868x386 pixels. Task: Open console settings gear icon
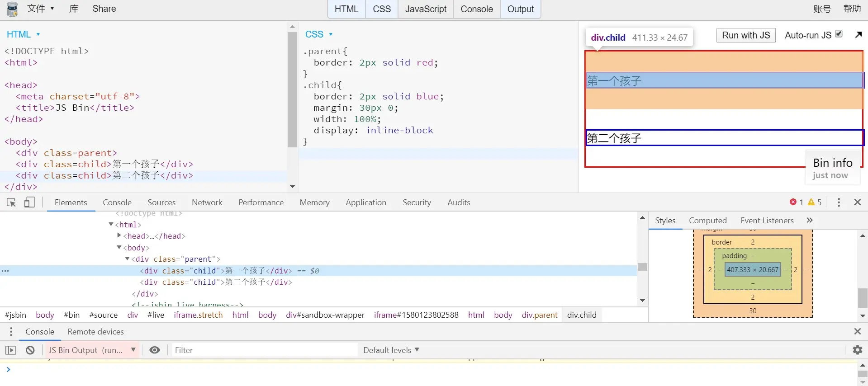(x=858, y=350)
